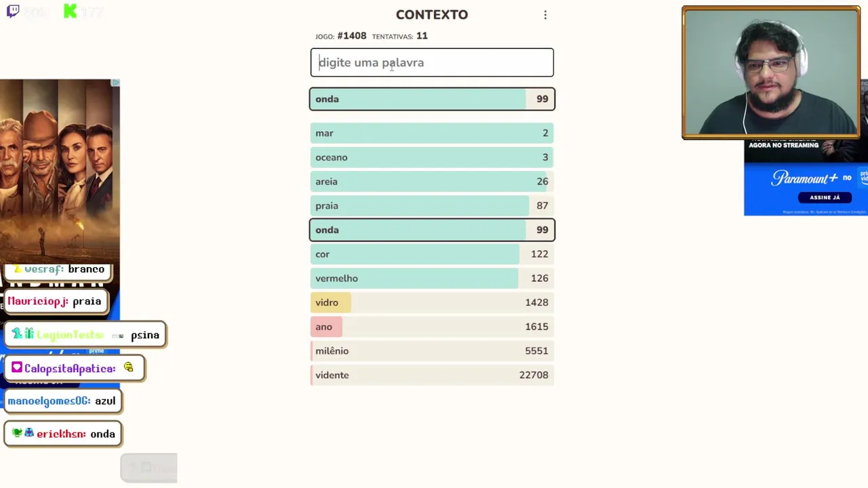Select the 'oceano' guess row

pos(432,157)
